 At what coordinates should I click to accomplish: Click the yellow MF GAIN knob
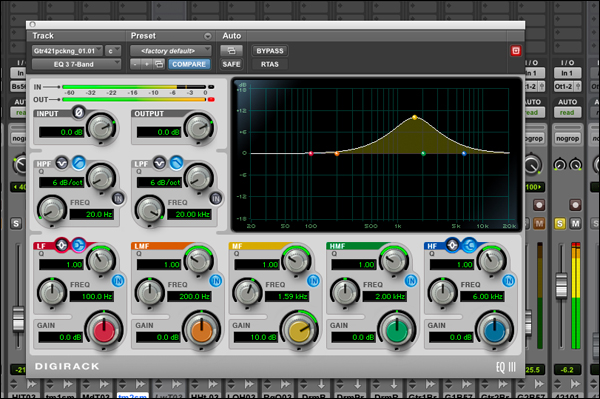[x=300, y=330]
